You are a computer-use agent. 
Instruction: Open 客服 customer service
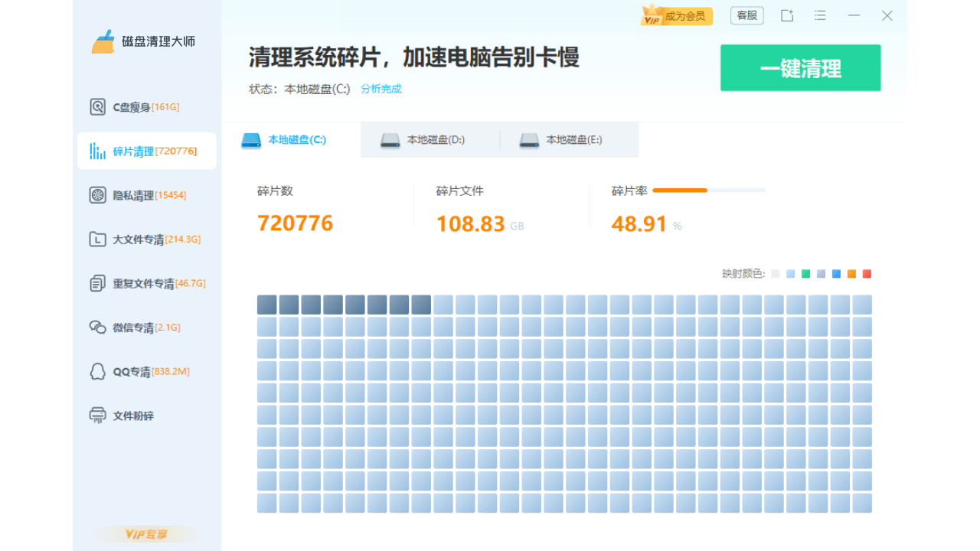point(747,15)
